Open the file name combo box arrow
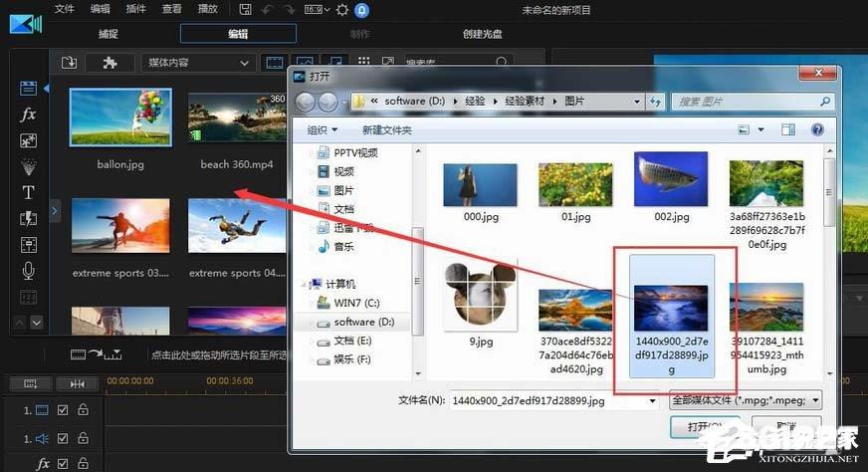Screen dimensions: 868x472 click(652, 400)
